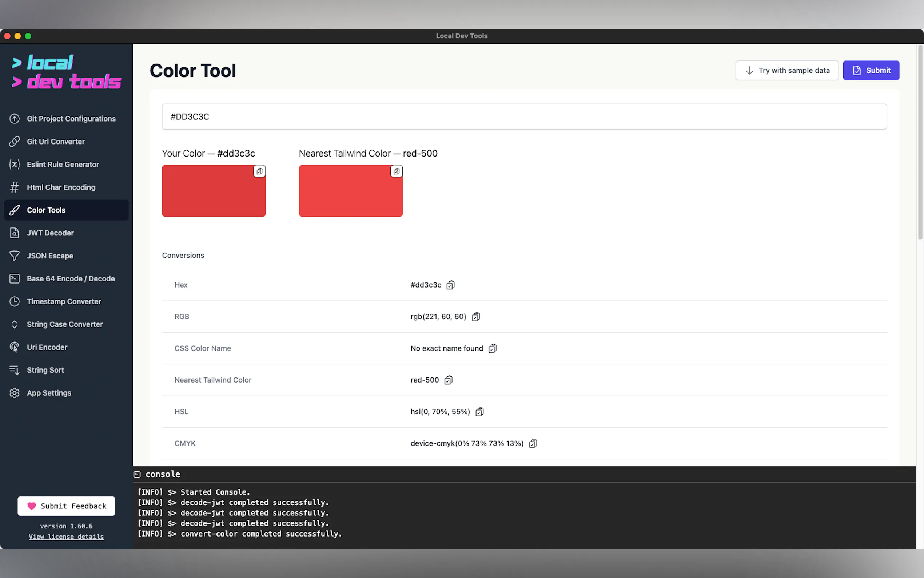Viewport: 924px width, 578px height.
Task: Click the Conversions section label
Action: [x=183, y=256]
